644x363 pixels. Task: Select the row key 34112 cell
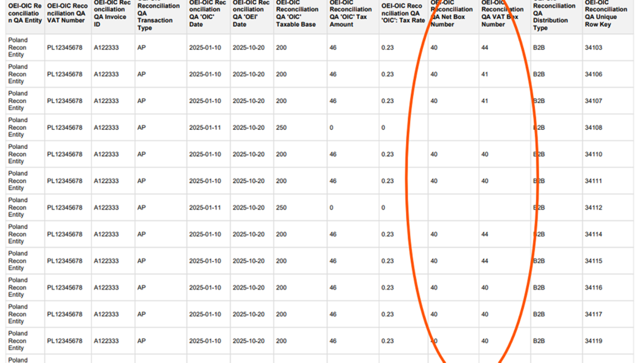tap(593, 208)
